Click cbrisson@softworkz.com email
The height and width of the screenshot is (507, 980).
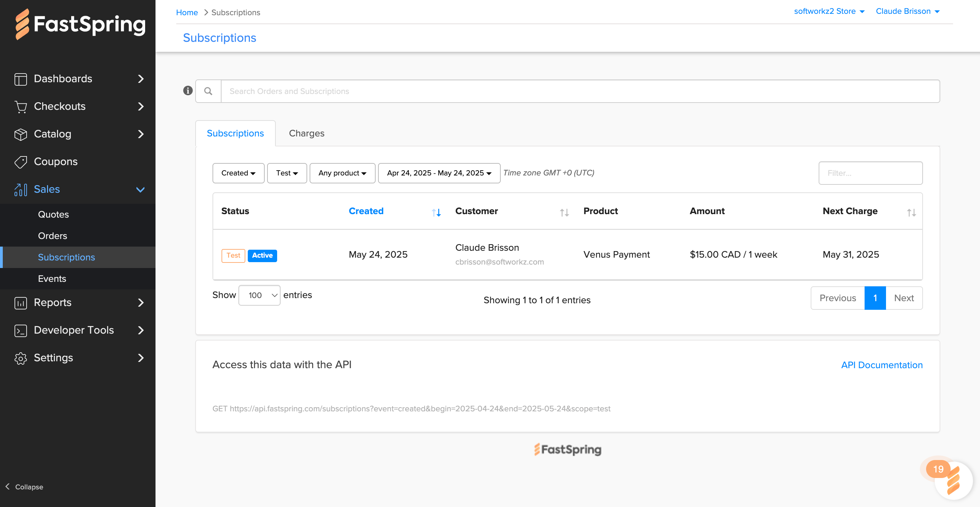click(500, 262)
